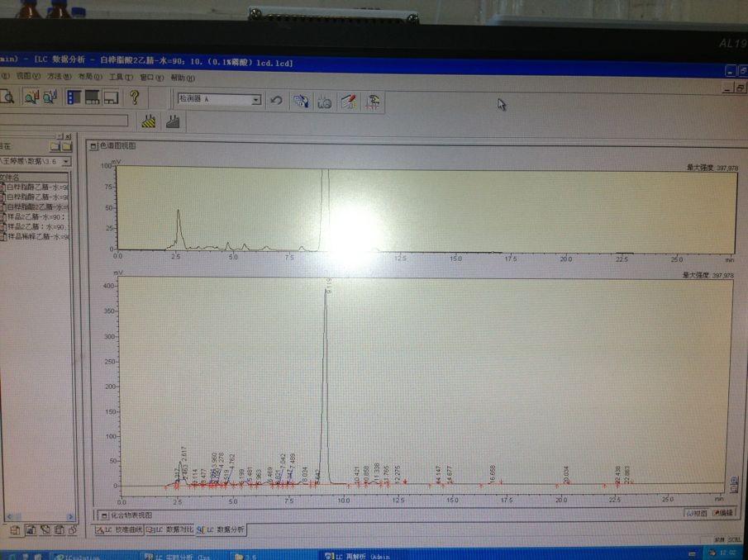The image size is (748, 560).
Task: Click the file list left scroll arrow
Action: 10,516
